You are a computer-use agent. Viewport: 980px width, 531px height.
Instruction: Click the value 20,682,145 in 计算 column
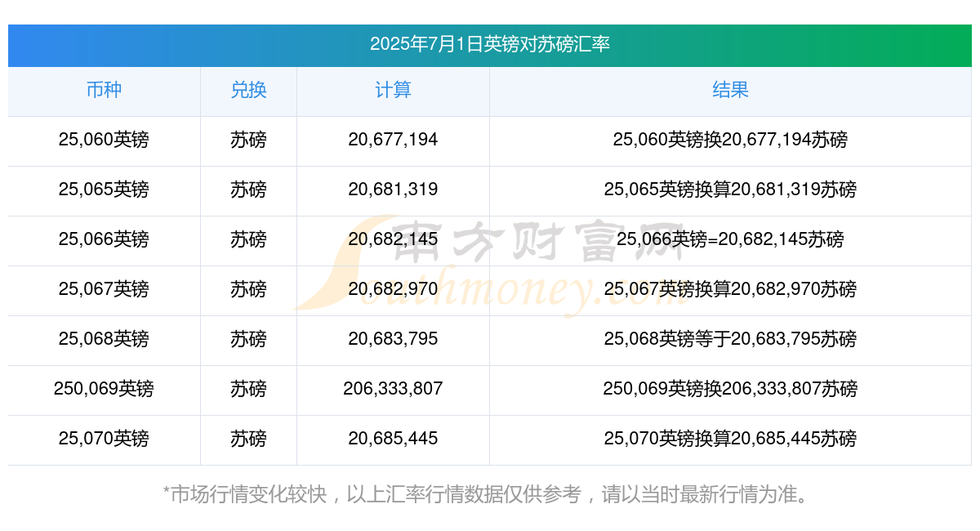pos(393,239)
